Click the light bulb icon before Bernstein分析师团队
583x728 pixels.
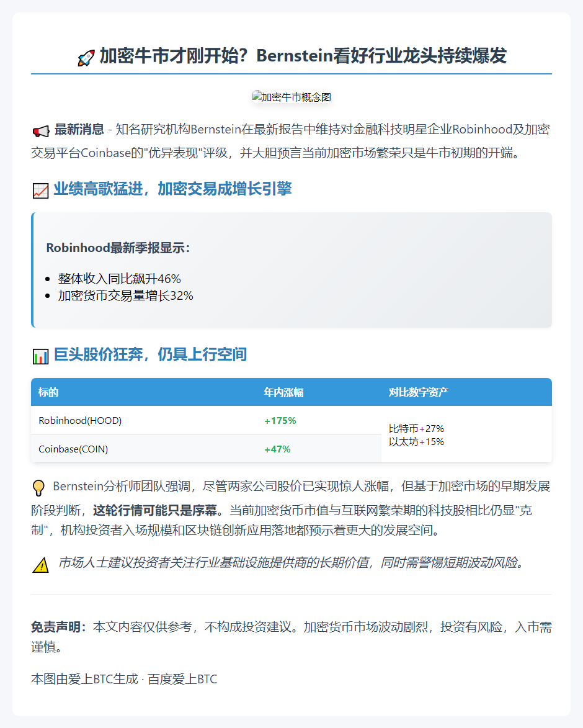[38, 487]
